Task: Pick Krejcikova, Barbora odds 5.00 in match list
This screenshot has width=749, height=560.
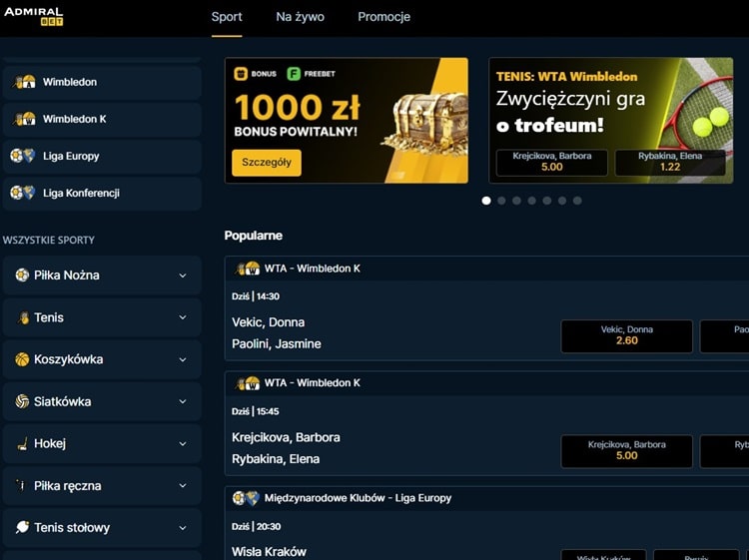Action: pos(627,451)
